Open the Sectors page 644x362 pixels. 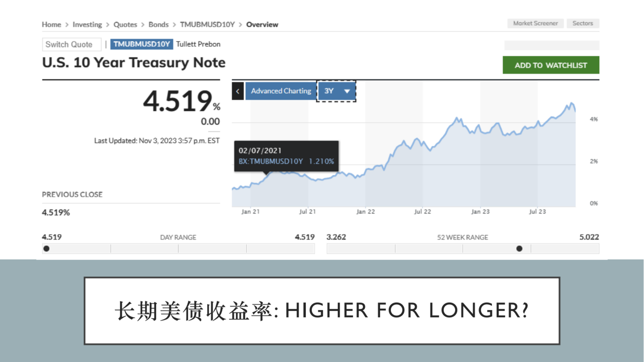point(583,23)
